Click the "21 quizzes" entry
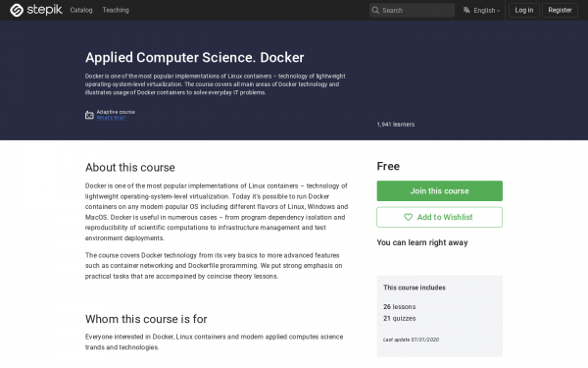This screenshot has height=368, width=588. pyautogui.click(x=400, y=318)
